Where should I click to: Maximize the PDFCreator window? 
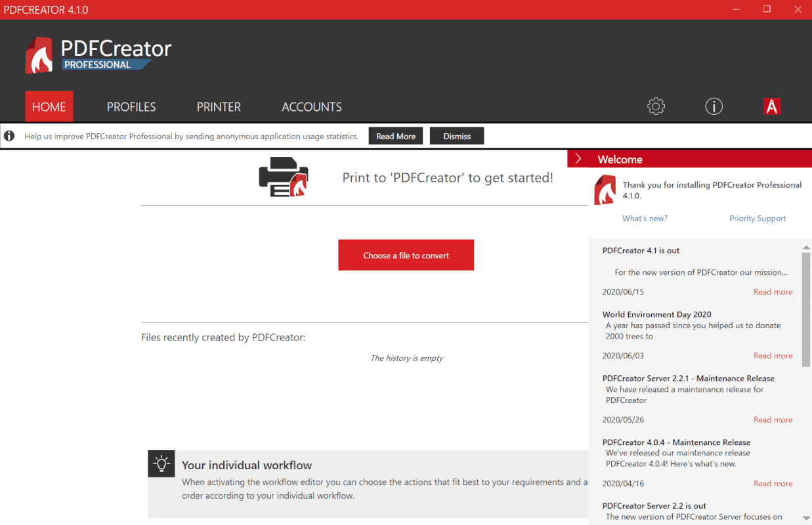point(766,9)
